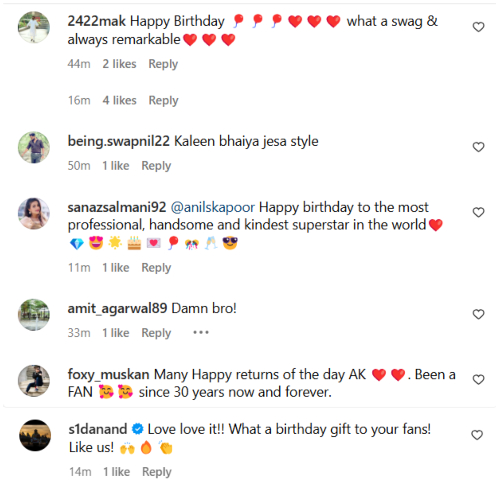Like s1danand's birthday gift comment
This screenshot has height=500, width=500.
pos(477,435)
